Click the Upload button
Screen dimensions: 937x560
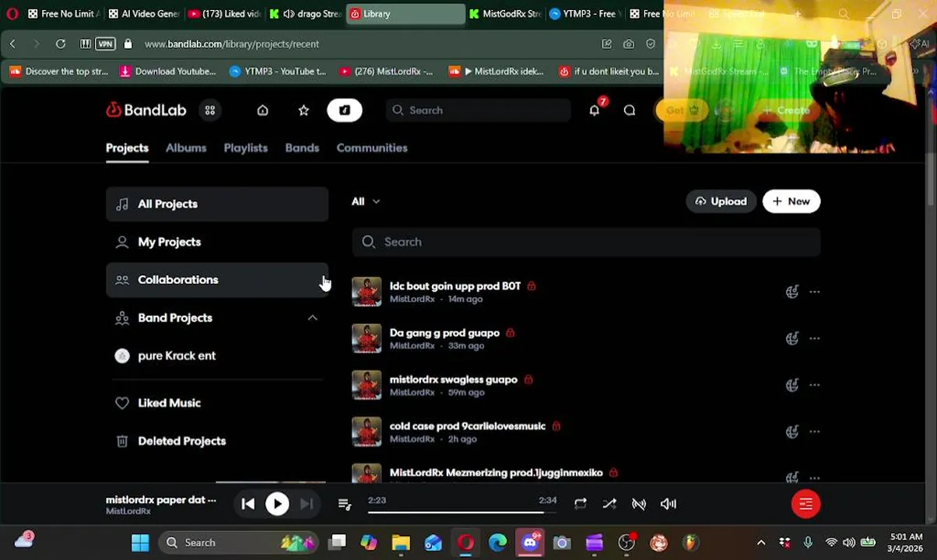[x=721, y=201]
